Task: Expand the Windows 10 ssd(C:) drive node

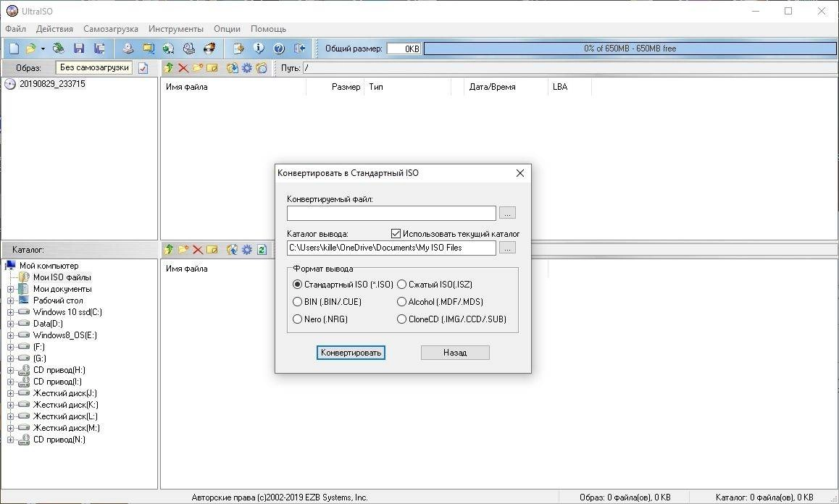Action: [10, 312]
